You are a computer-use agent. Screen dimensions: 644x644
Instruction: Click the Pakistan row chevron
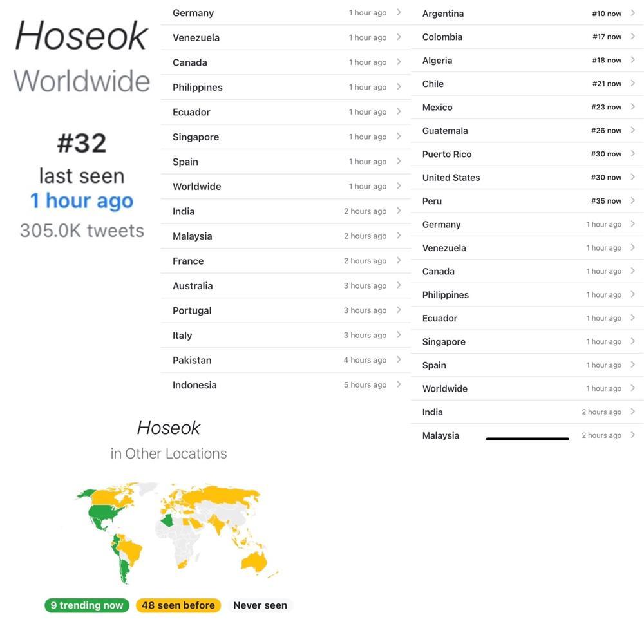(x=399, y=360)
